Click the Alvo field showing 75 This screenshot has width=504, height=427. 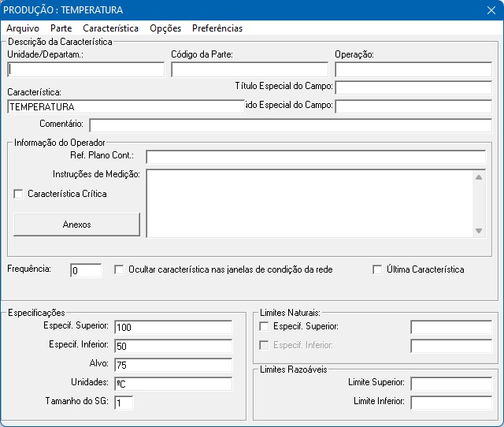tap(173, 365)
